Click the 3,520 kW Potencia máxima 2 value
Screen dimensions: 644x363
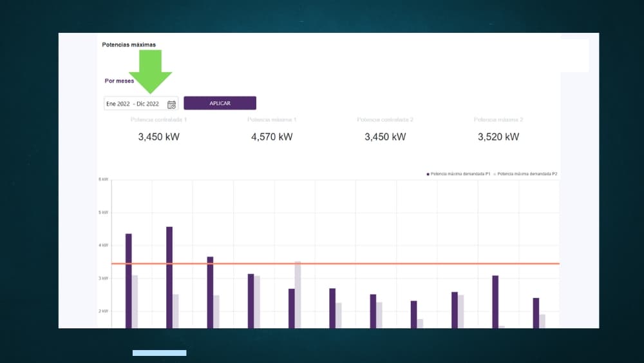click(x=498, y=137)
